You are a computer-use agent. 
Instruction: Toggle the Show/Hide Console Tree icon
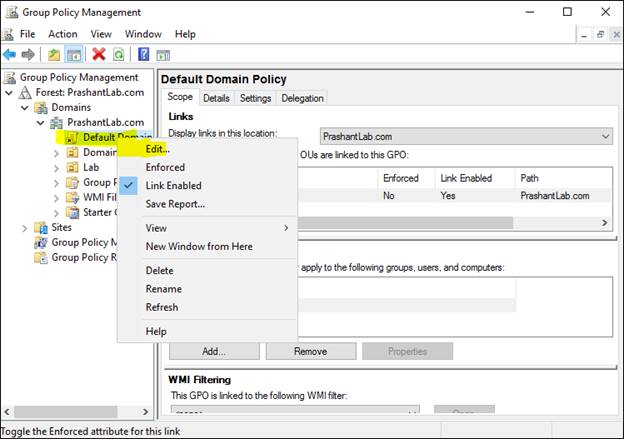(73, 54)
